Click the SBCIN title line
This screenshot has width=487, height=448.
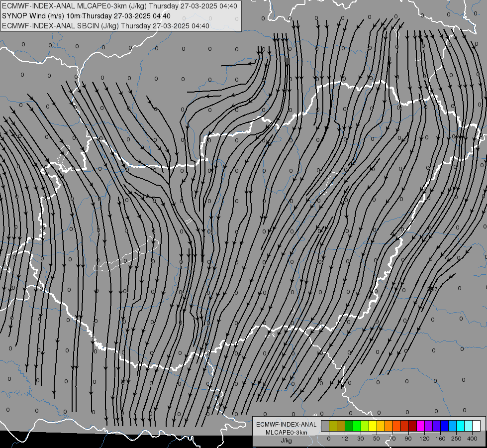105,26
